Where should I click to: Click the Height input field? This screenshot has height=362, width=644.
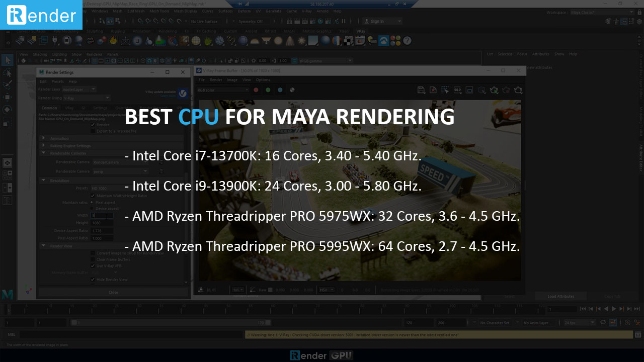point(102,223)
